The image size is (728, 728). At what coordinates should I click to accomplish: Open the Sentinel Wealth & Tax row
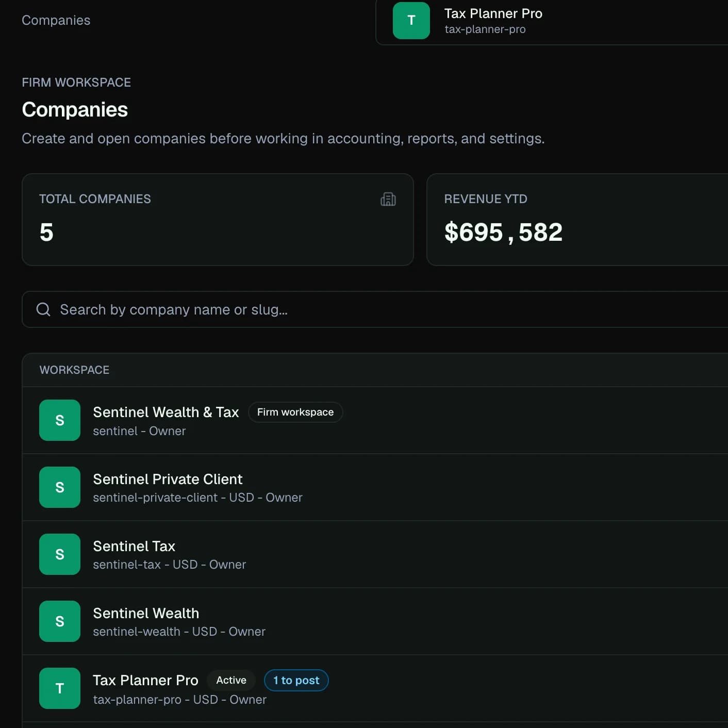tap(375, 420)
